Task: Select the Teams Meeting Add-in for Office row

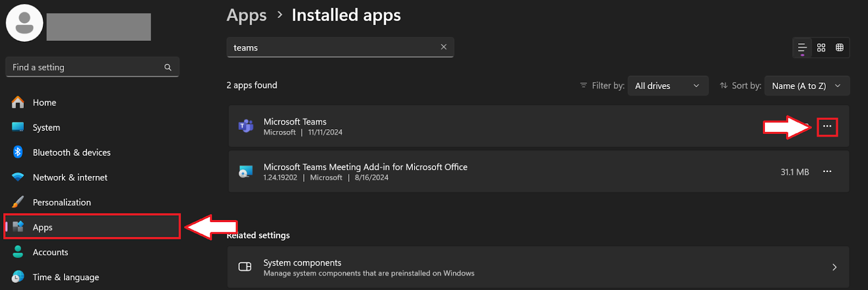Action: tap(539, 172)
